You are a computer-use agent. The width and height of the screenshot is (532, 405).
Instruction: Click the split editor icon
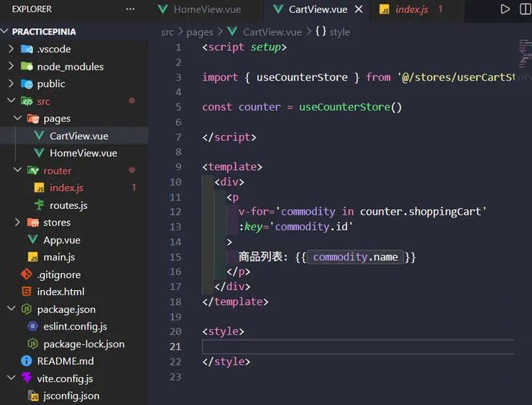tap(526, 9)
